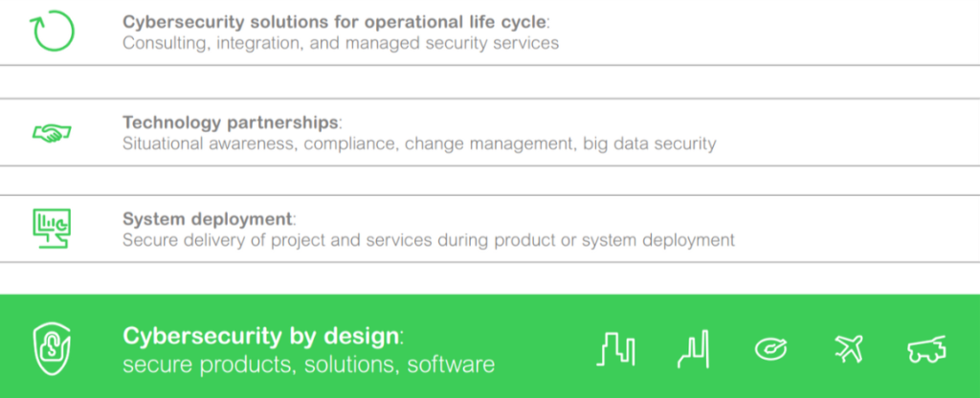Select the military vehicle icon
Viewport: 980px width, 398px height.
[x=926, y=348]
